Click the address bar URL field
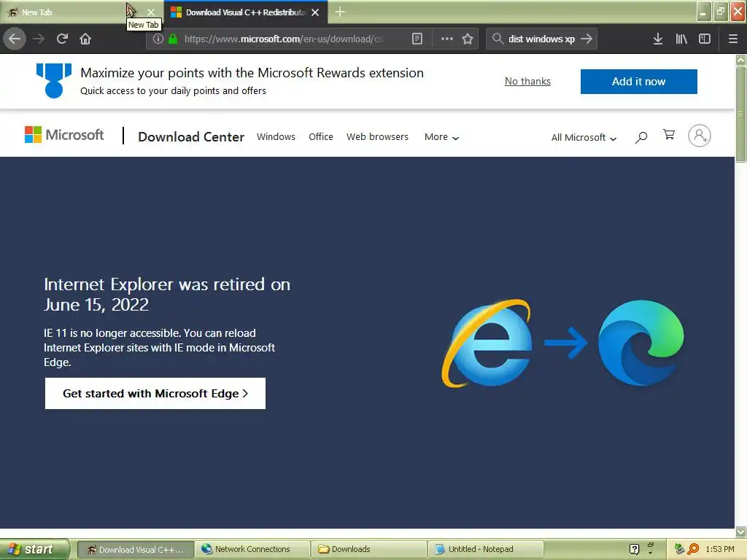 pos(283,39)
